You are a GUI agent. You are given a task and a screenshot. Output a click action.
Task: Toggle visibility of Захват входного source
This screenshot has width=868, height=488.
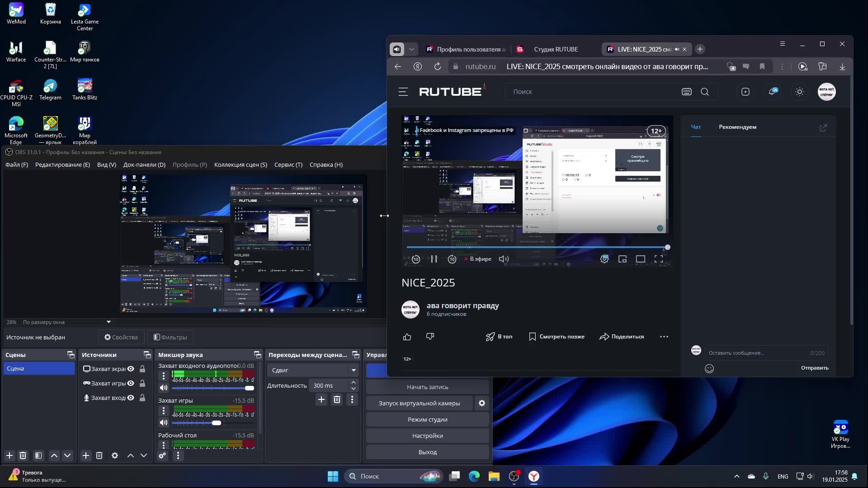pos(131,398)
